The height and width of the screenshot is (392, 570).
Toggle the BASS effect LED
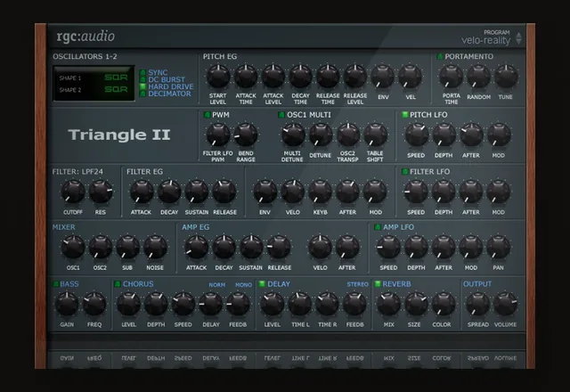pos(55,284)
